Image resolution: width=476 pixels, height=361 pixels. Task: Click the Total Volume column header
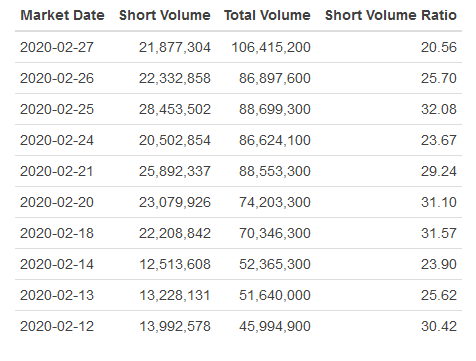coord(267,15)
